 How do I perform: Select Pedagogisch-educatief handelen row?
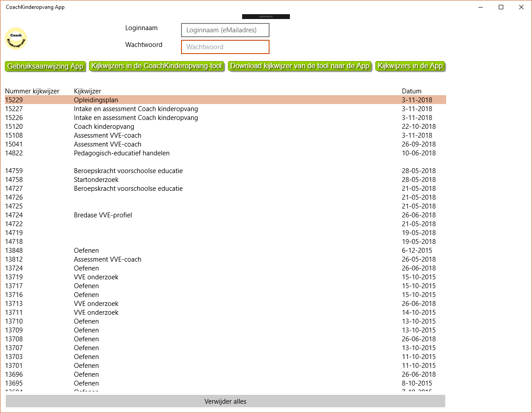(x=225, y=153)
